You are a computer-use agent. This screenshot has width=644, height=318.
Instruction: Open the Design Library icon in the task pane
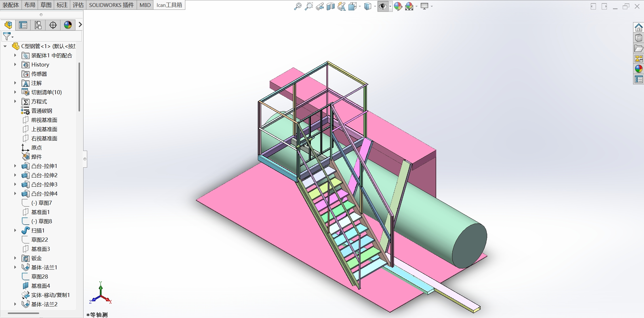[639, 38]
